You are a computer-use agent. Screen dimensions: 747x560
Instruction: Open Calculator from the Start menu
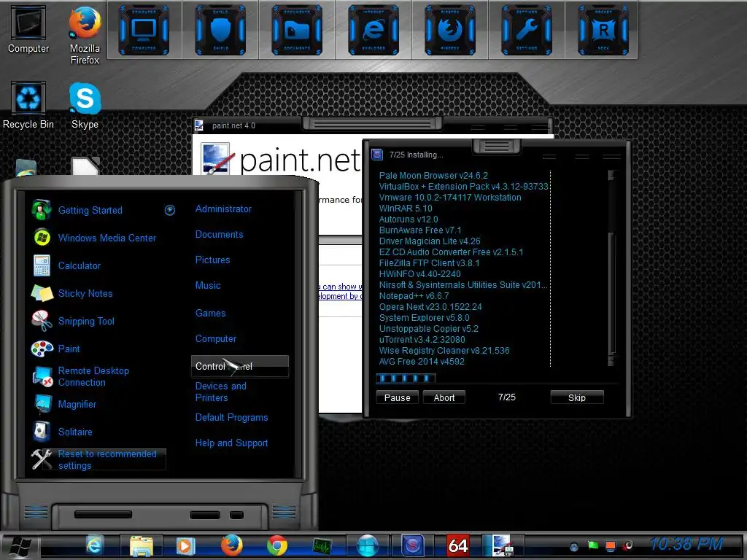[79, 265]
